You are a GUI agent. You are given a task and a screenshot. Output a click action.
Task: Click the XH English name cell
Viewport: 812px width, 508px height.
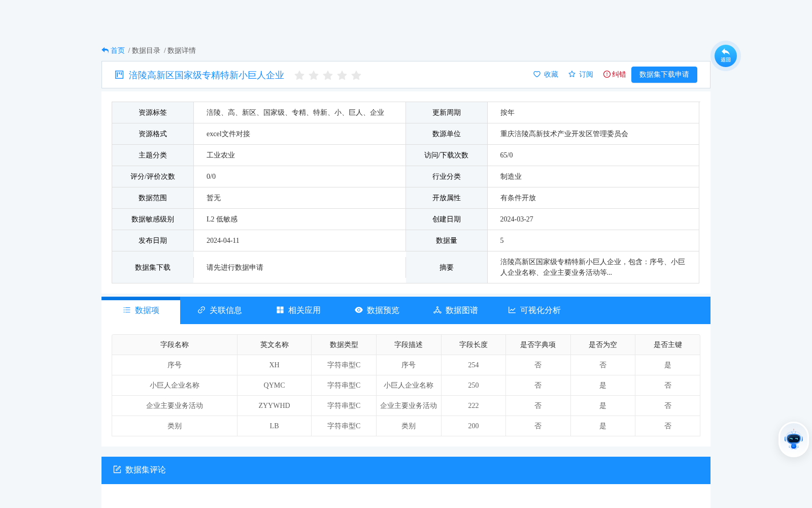coord(275,365)
